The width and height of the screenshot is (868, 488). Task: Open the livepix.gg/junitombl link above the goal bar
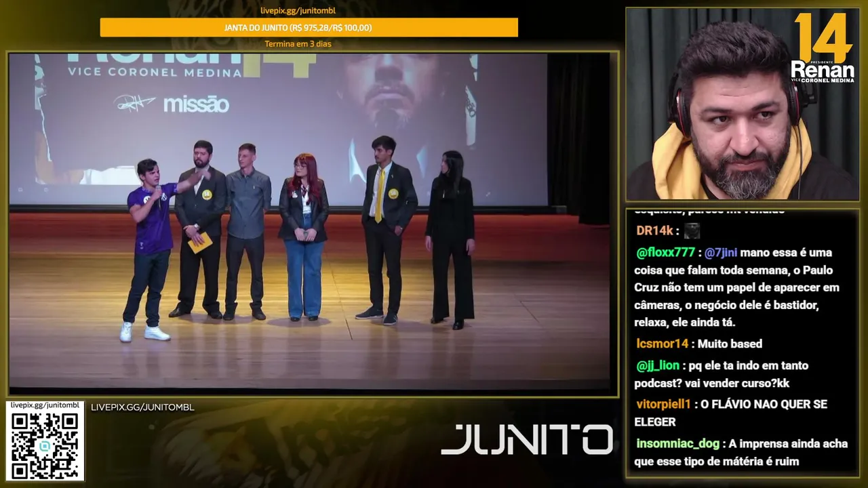[298, 11]
